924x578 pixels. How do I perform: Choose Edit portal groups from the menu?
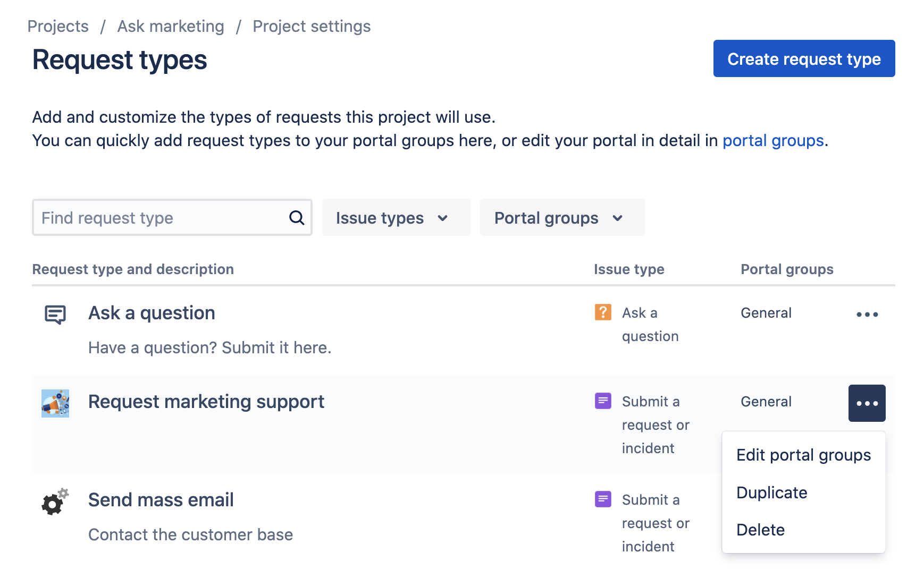(804, 455)
